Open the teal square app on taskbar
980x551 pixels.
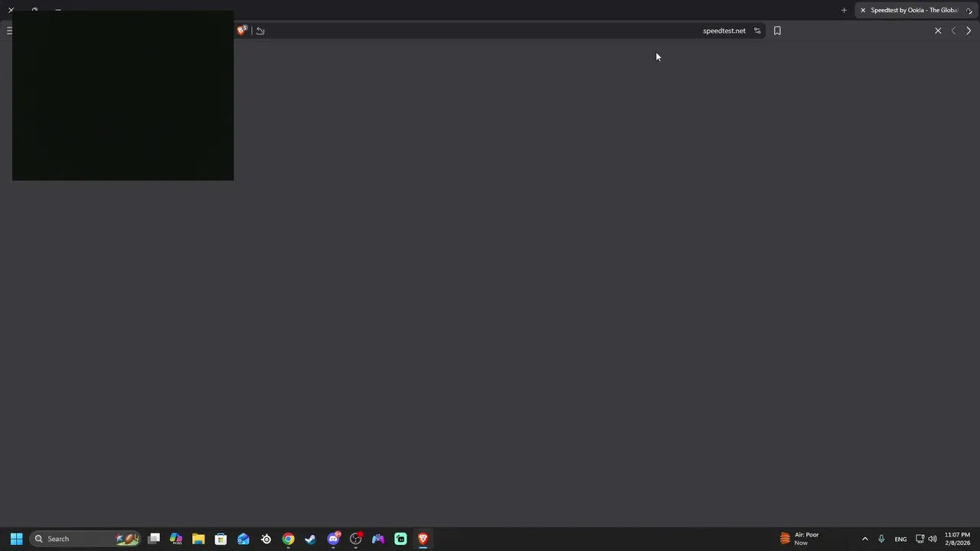(x=400, y=539)
